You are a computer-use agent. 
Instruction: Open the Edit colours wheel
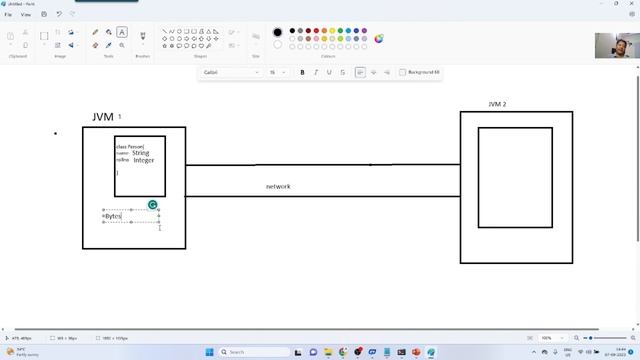tap(379, 38)
